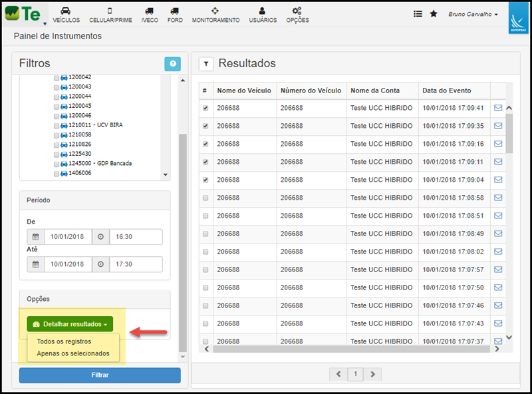Open message envelope for event 17:07:50
This screenshot has width=532, height=394.
497,288
